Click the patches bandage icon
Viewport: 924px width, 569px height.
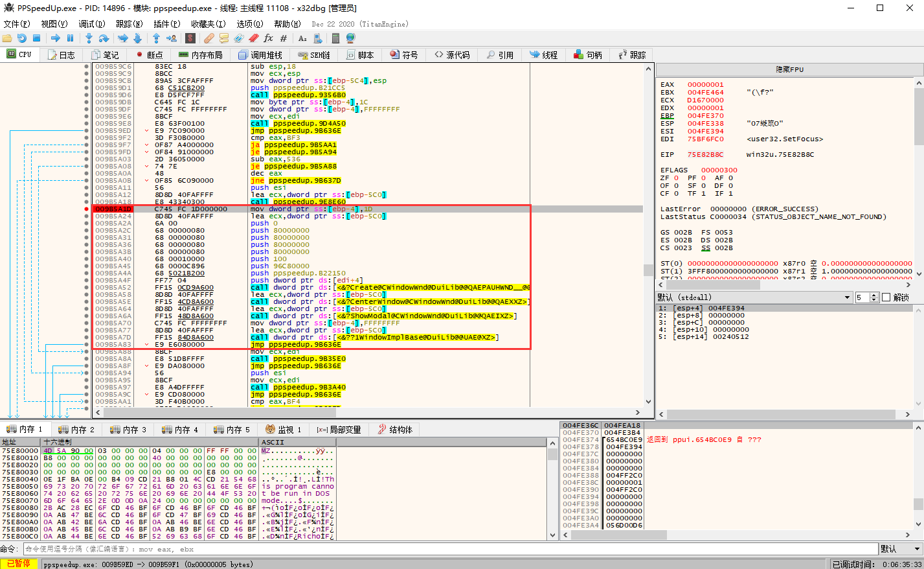click(208, 38)
